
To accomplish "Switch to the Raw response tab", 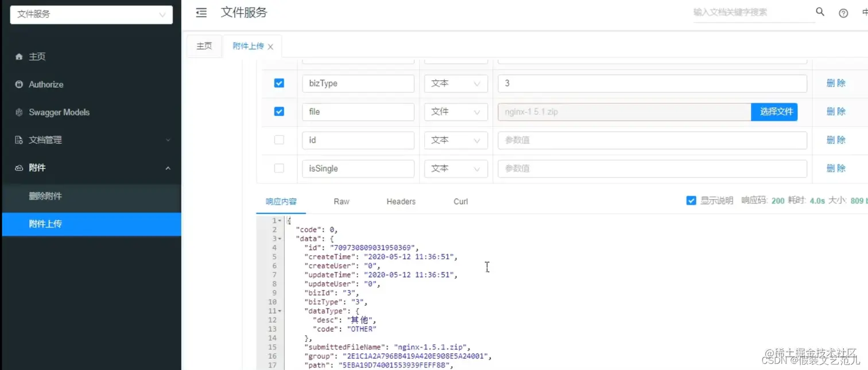I will (x=341, y=201).
